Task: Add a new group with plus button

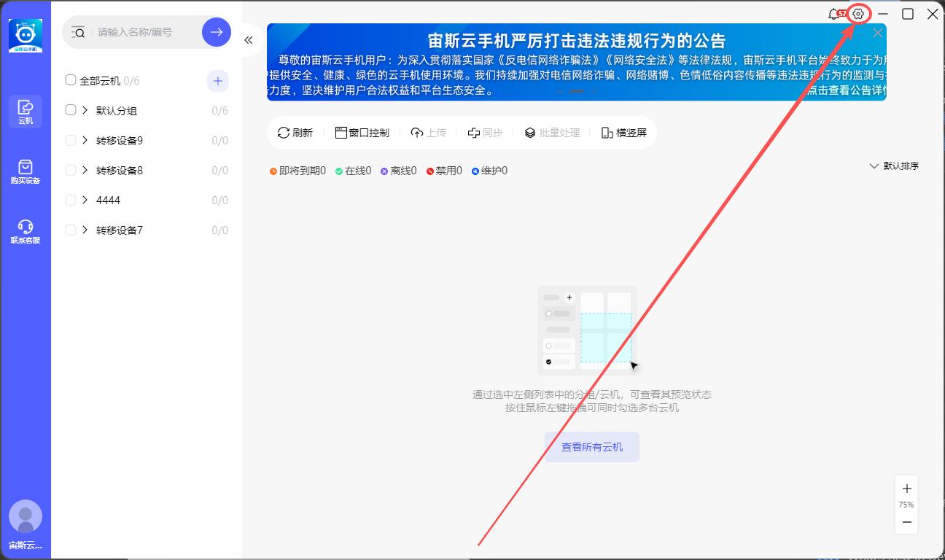Action: point(218,81)
